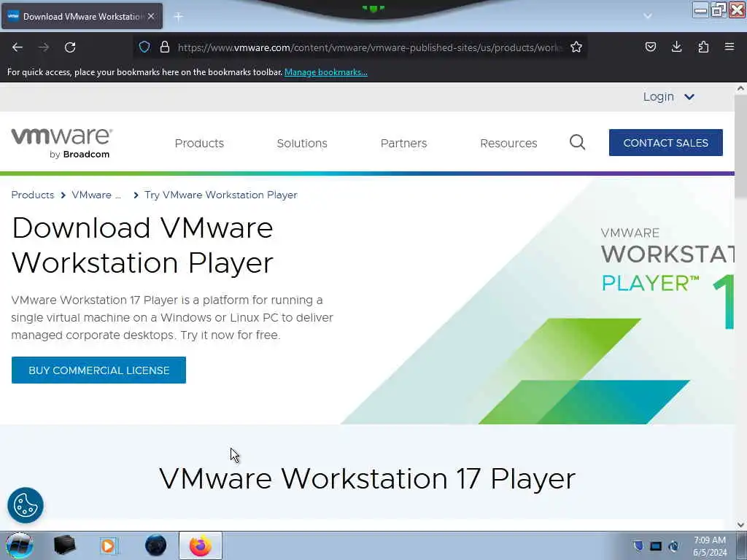Click the CONTACT SALES button
747x560 pixels.
(x=665, y=142)
